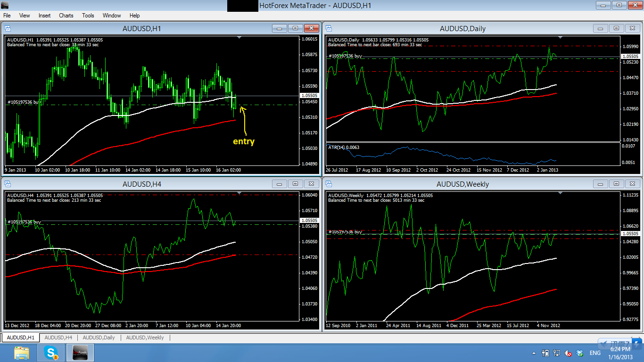Click the 1.05505 price tag on Daily chart
644x362 pixels.
(x=630, y=56)
